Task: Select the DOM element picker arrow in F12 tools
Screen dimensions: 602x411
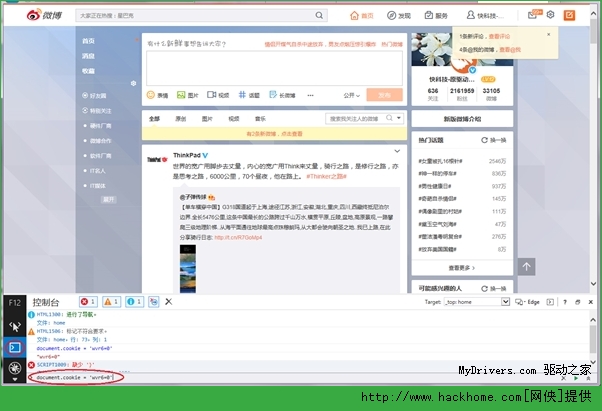Action: click(x=15, y=327)
